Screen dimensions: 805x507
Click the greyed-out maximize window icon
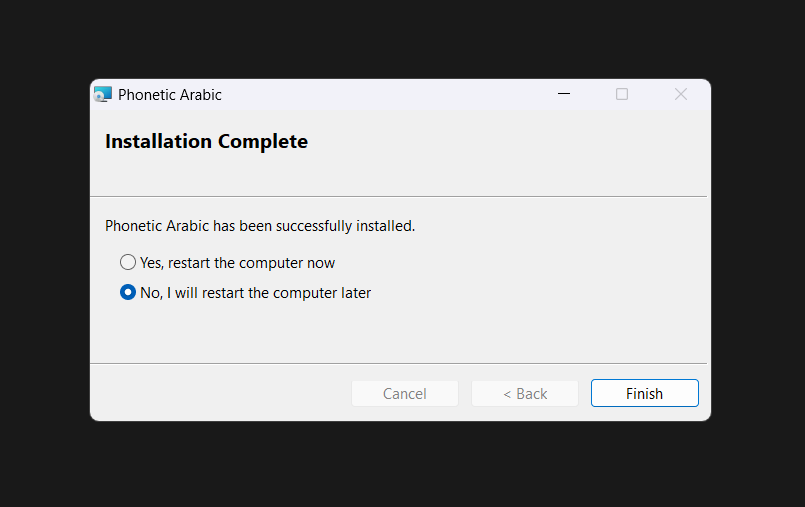tap(622, 94)
